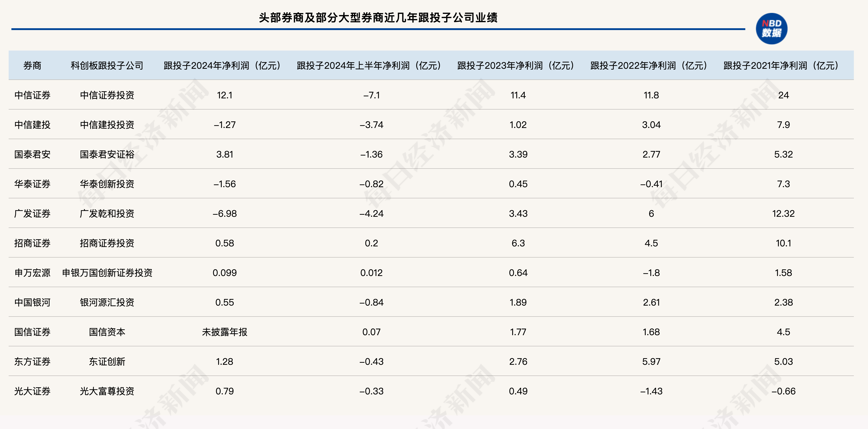
Task: Click 华泰证券's 2022 value –0.41
Action: [x=651, y=184]
